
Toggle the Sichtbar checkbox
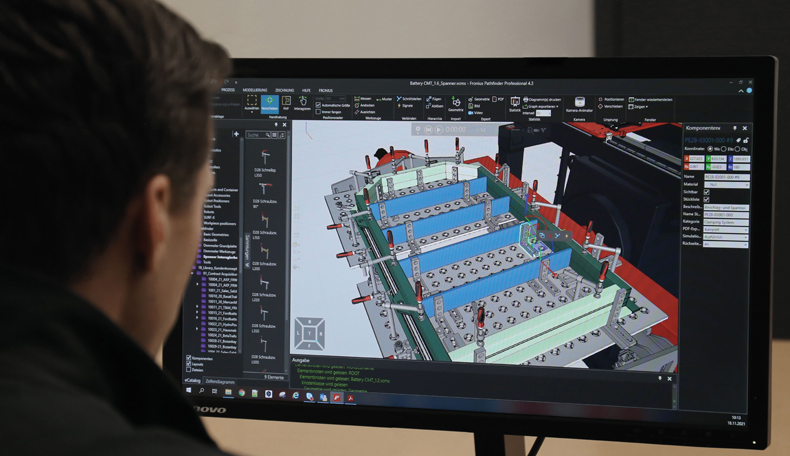[706, 192]
